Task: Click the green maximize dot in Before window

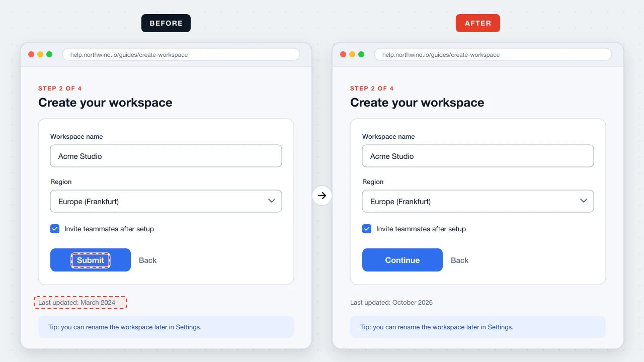Action: [49, 54]
